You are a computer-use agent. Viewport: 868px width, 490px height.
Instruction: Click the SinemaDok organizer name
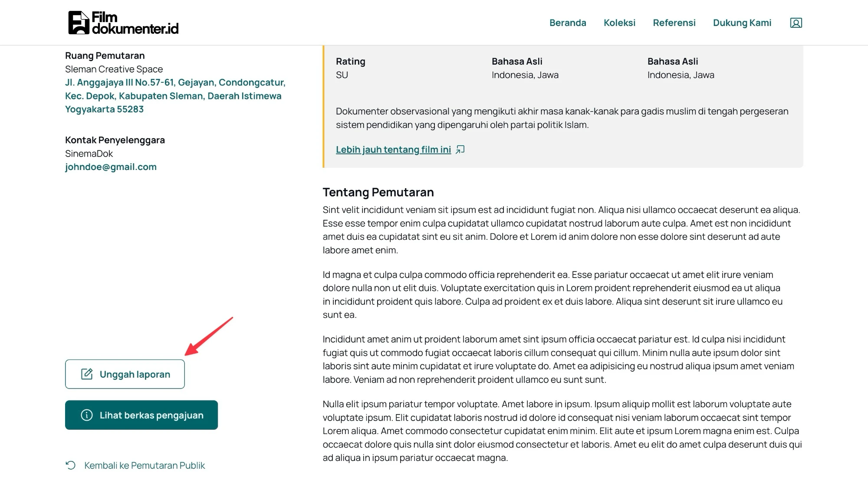89,154
